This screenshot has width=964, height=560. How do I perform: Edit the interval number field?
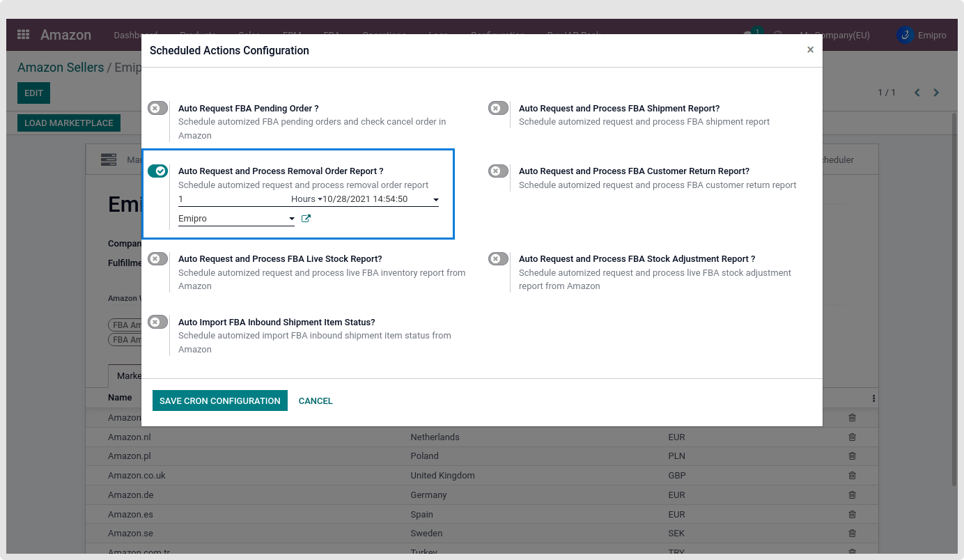[230, 199]
